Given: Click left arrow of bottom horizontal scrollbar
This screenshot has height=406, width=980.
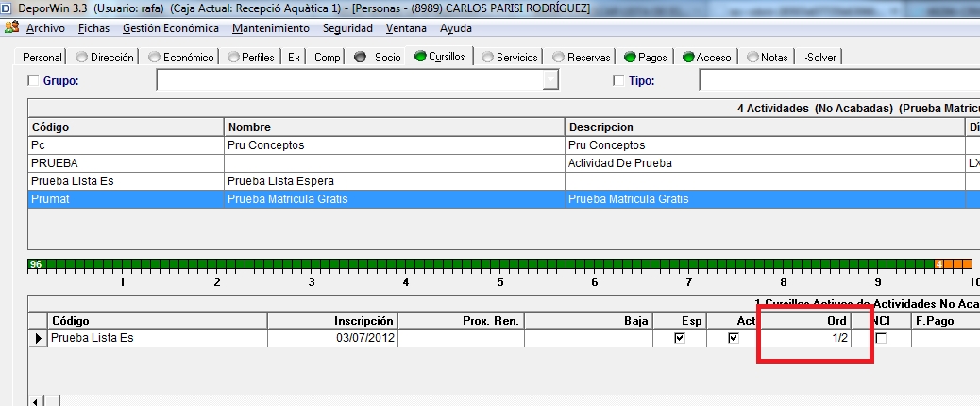Looking at the screenshot, I should [x=36, y=401].
